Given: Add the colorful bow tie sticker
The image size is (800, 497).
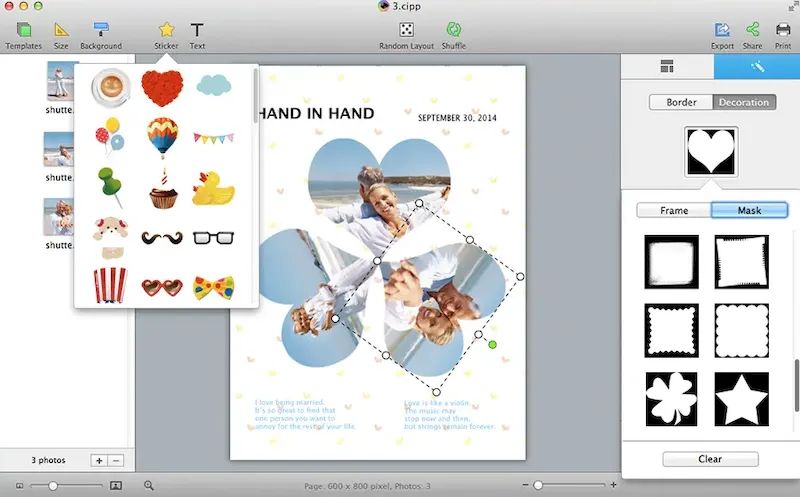Looking at the screenshot, I should pos(214,288).
